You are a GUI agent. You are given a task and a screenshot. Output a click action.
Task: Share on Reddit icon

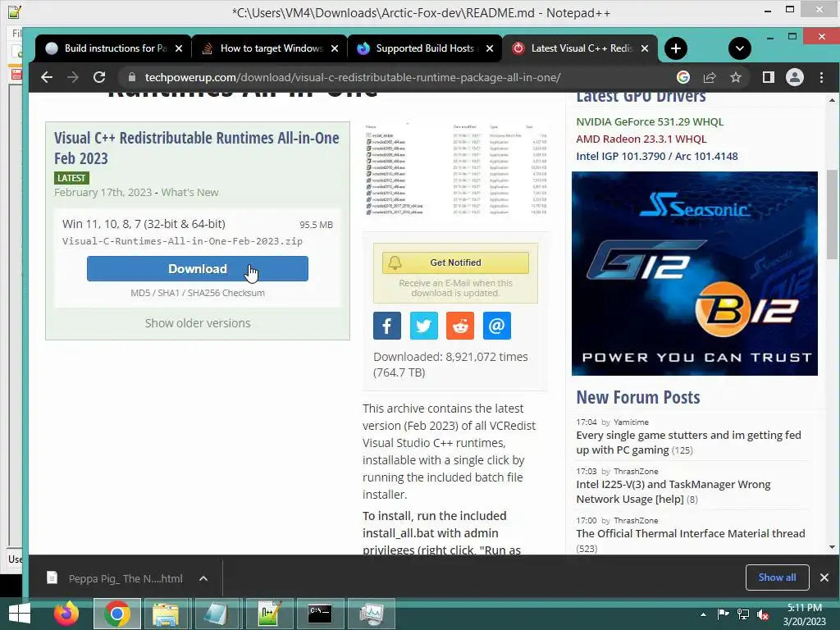click(x=460, y=326)
